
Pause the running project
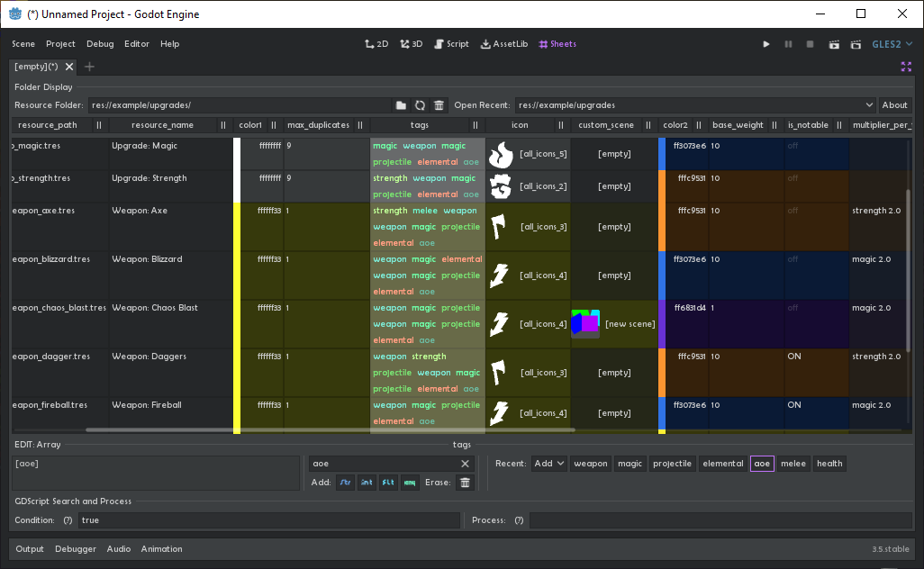(789, 44)
